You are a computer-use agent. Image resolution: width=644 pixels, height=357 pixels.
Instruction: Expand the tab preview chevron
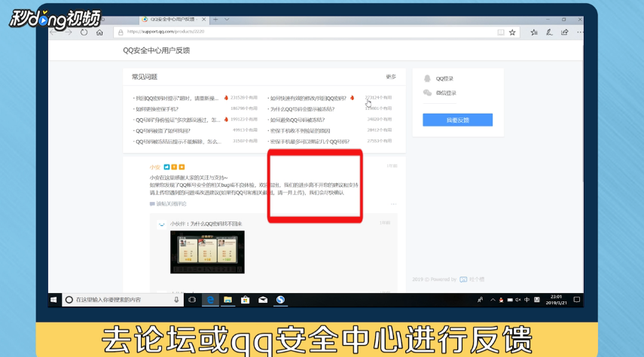[x=227, y=20]
